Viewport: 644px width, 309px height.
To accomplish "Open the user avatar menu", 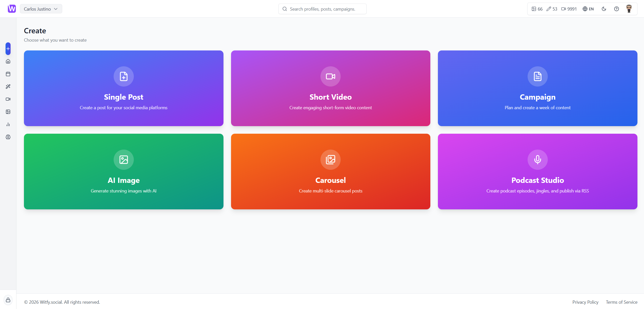I will click(x=629, y=9).
